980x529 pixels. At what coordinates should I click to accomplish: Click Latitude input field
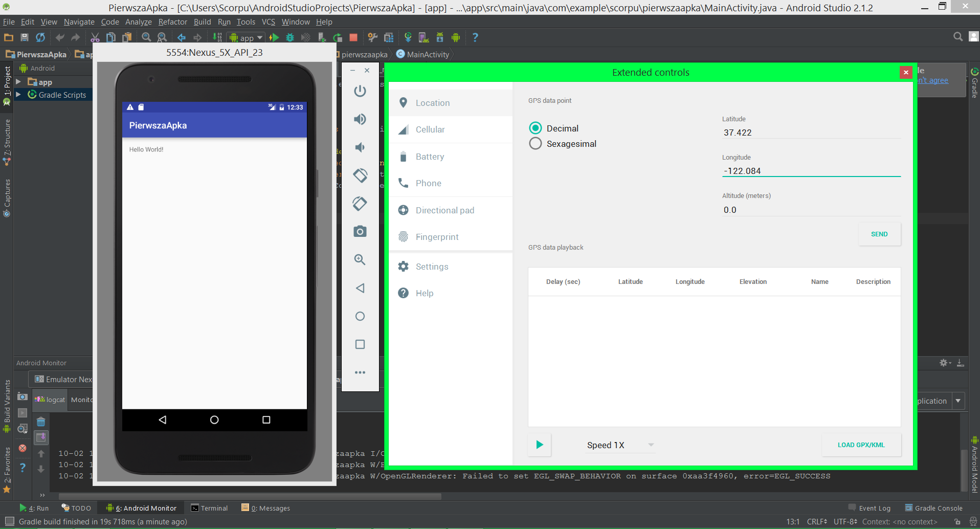(x=811, y=133)
